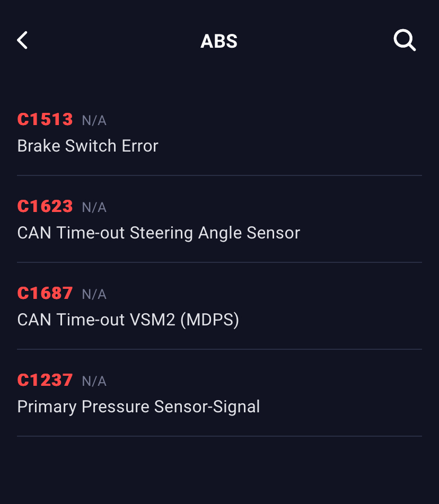Go back using the left arrow
This screenshot has height=504, width=439.
pyautogui.click(x=22, y=40)
